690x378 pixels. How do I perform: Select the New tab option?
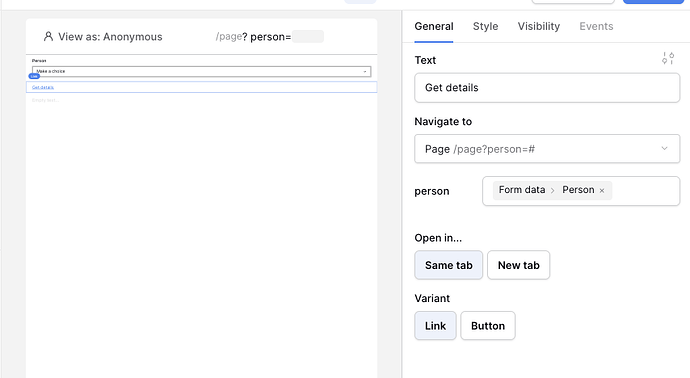(518, 265)
